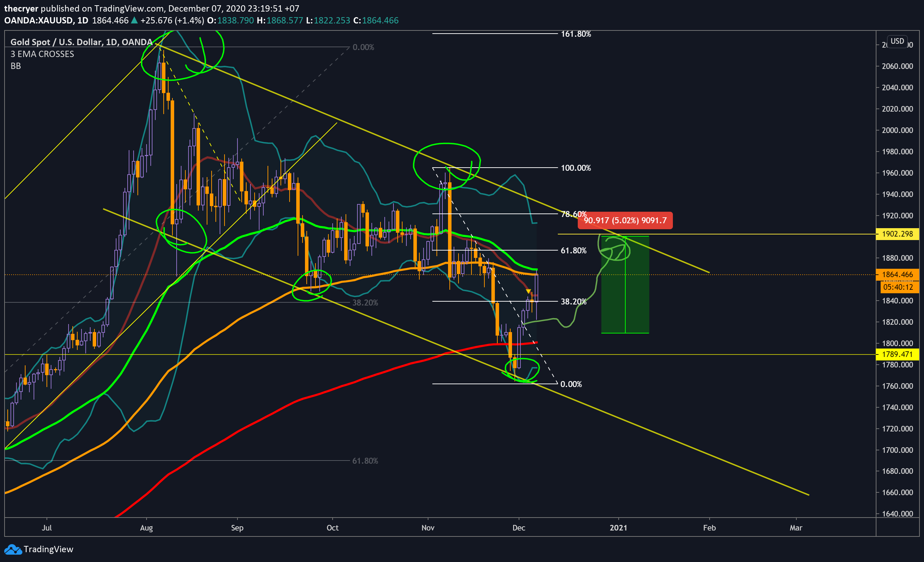The height and width of the screenshot is (562, 924).
Task: Click the +25.676 (+1.4%) change value
Action: 172,20
